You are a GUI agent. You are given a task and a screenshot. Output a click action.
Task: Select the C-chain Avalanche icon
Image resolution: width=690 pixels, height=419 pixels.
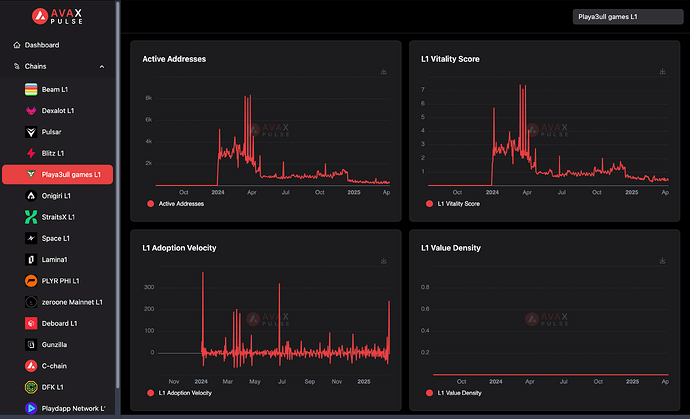click(x=31, y=366)
